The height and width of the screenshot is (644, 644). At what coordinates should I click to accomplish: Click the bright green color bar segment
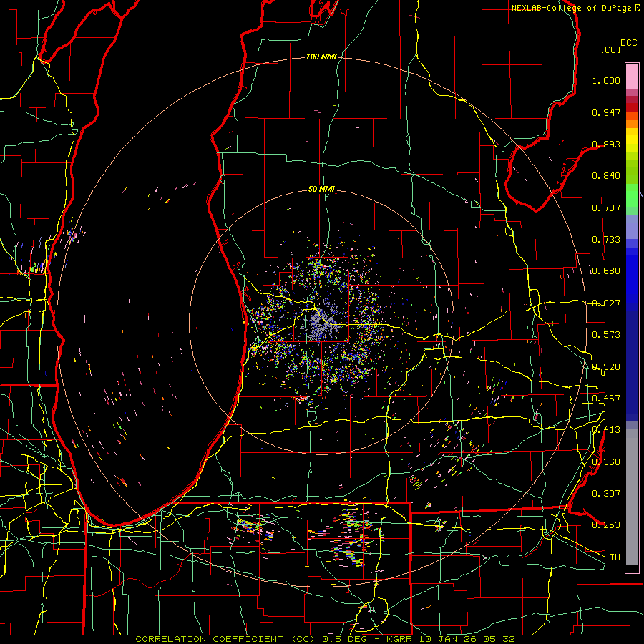point(632,195)
